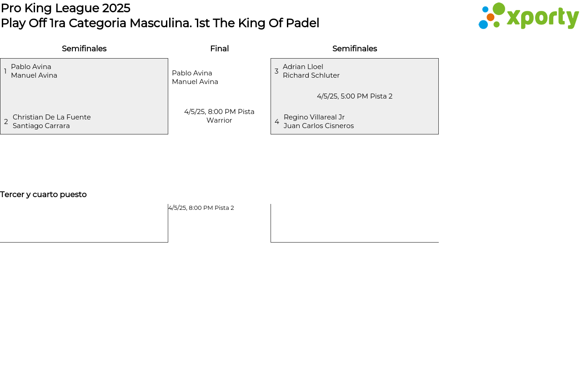Select seed number 2 in the semifinal box

pos(6,122)
